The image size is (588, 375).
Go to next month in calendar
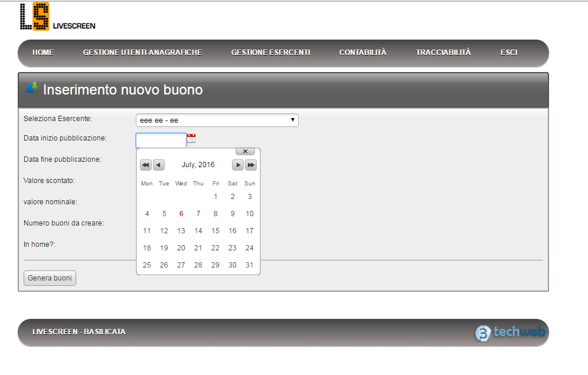(238, 165)
